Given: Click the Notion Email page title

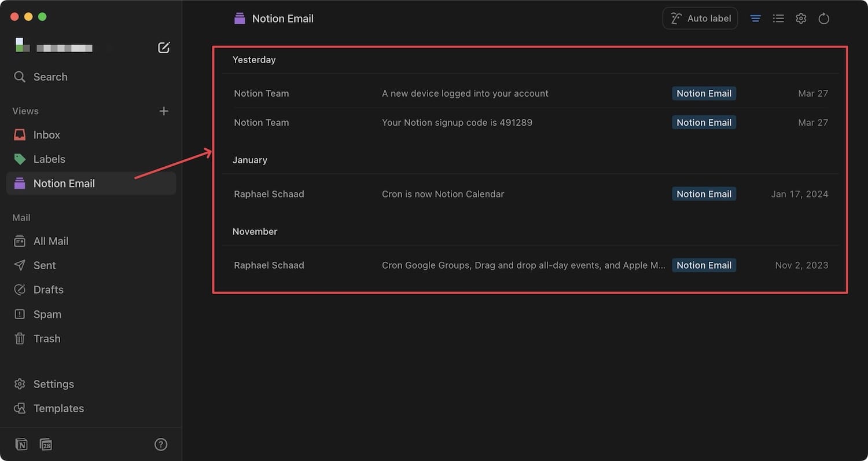Looking at the screenshot, I should click(x=283, y=19).
